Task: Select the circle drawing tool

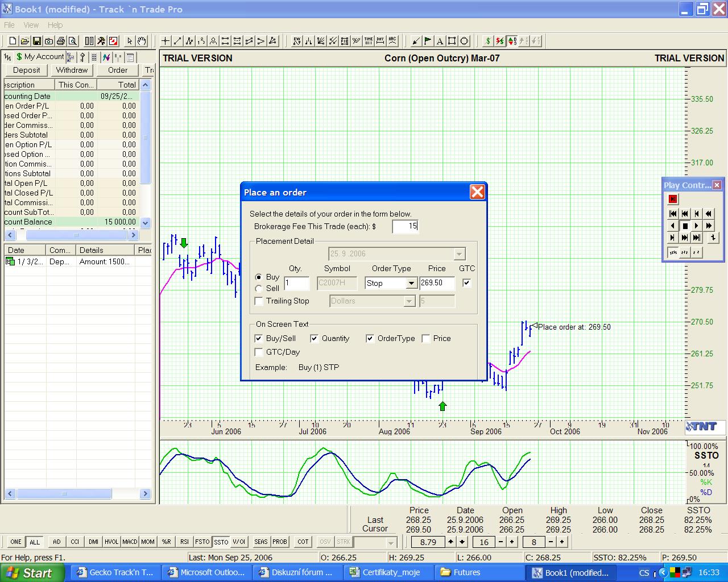Action: click(x=464, y=41)
